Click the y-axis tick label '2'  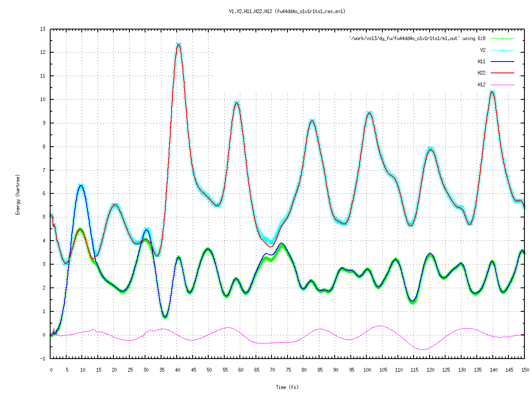tap(44, 288)
